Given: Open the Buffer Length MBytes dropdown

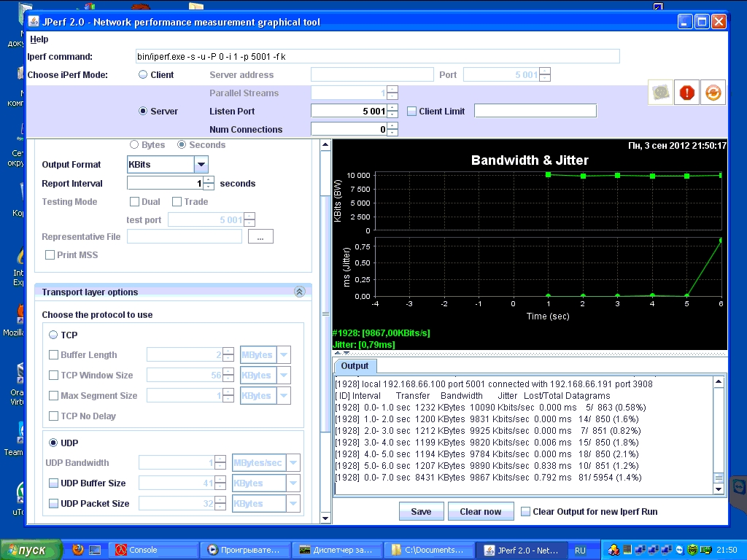Looking at the screenshot, I should click(284, 355).
